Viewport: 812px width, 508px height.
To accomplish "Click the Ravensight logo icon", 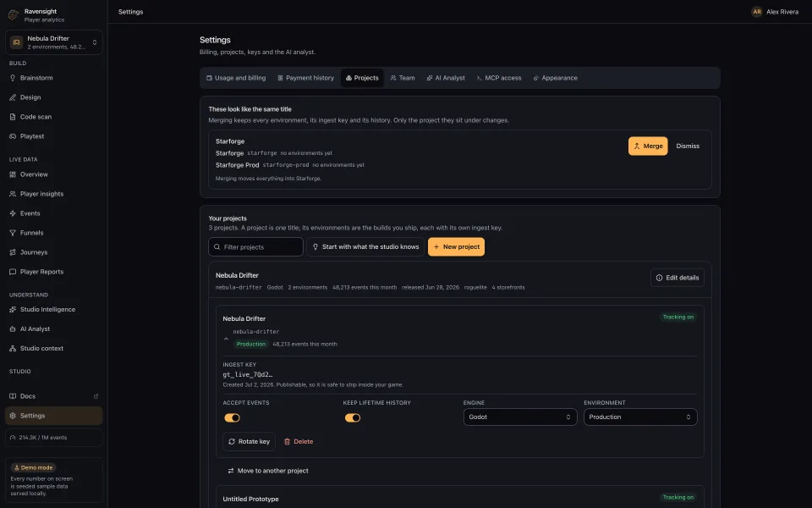I will click(14, 15).
